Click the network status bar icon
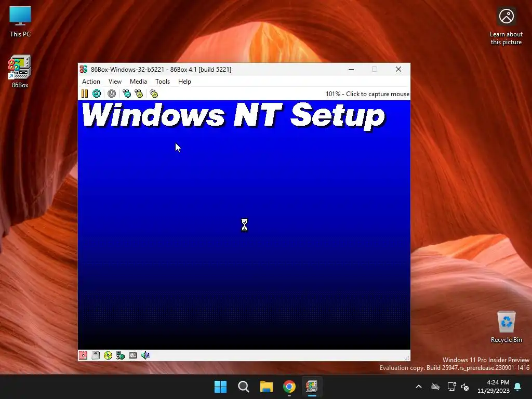Screen dimensions: 532x399 pos(121,355)
